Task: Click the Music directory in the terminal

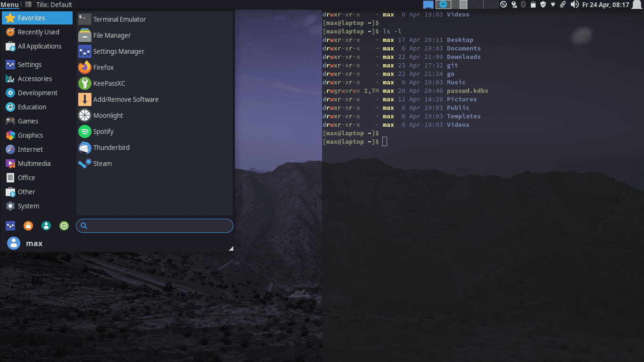Action: (x=456, y=82)
